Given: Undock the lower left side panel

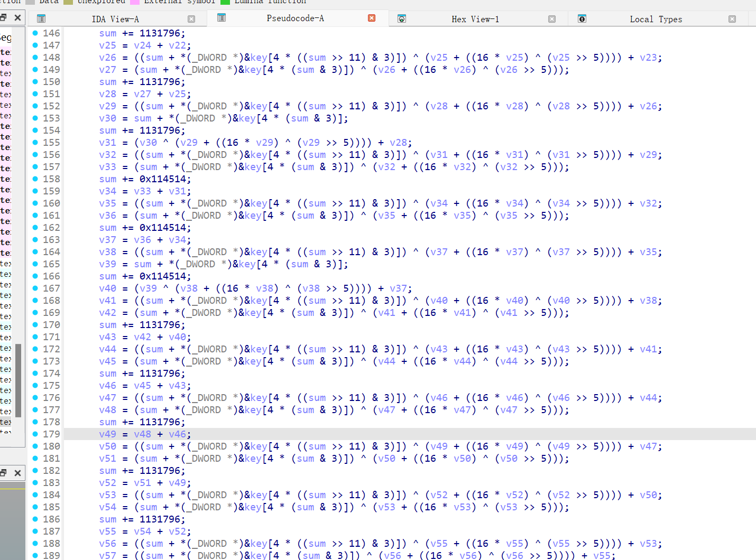Looking at the screenshot, I should pos(3,473).
